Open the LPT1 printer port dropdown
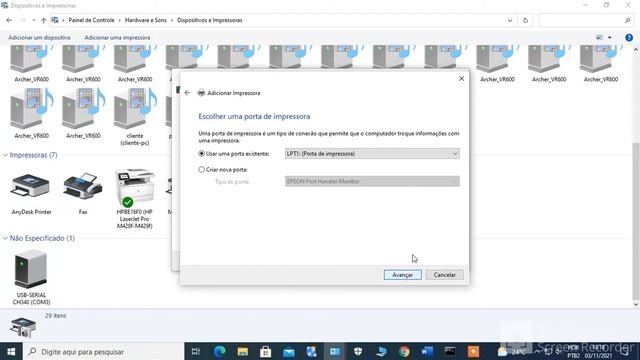Screen dimensions: 640x360 coord(372,154)
